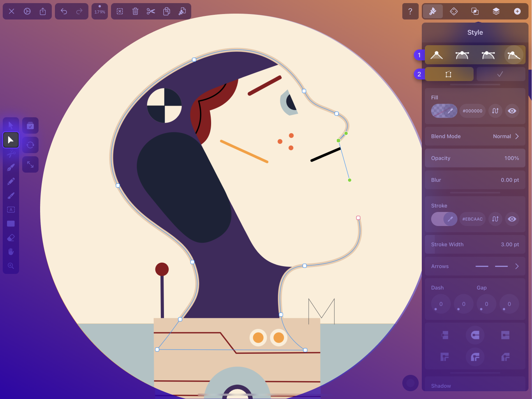
Task: Open help via the question mark button
Action: (410, 11)
